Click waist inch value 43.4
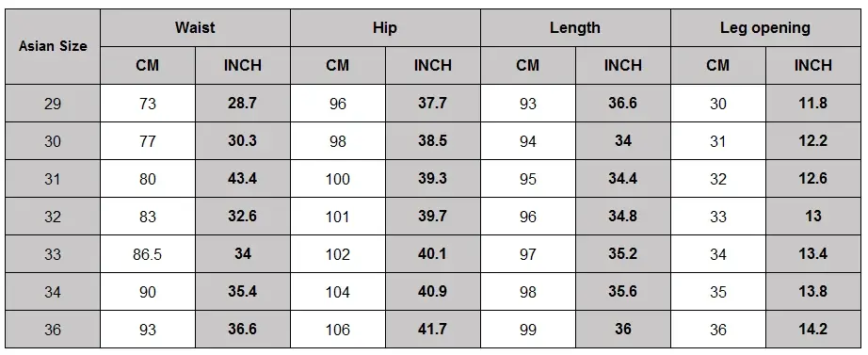This screenshot has height=355, width=868. (x=243, y=179)
